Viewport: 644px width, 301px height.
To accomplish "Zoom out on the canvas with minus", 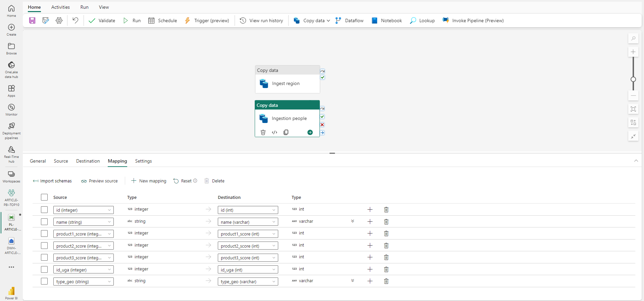I will [x=633, y=95].
